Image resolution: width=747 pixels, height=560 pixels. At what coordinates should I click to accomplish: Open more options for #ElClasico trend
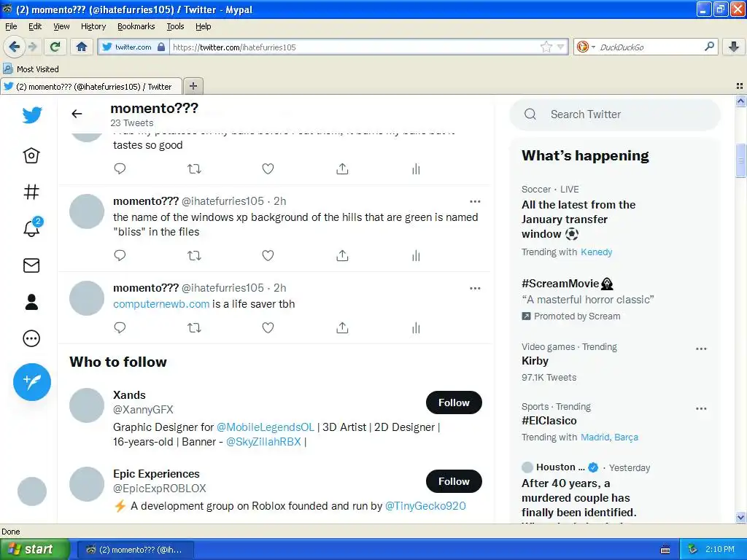click(701, 408)
